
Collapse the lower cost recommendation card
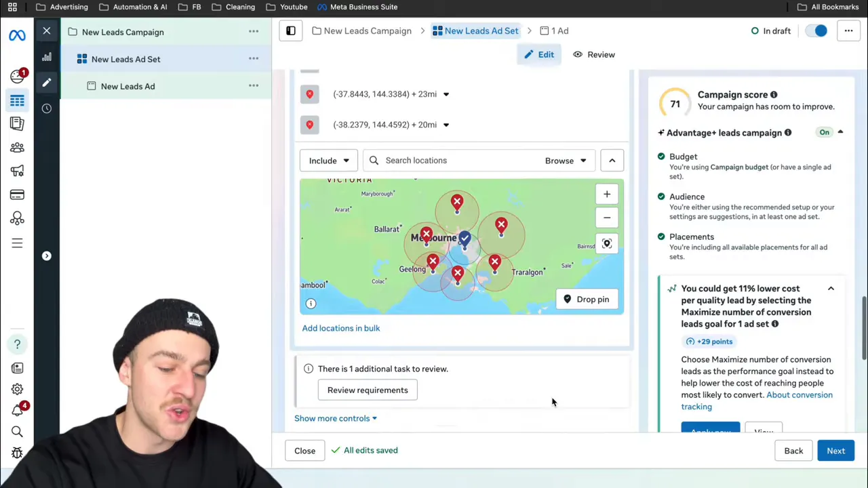pyautogui.click(x=831, y=289)
